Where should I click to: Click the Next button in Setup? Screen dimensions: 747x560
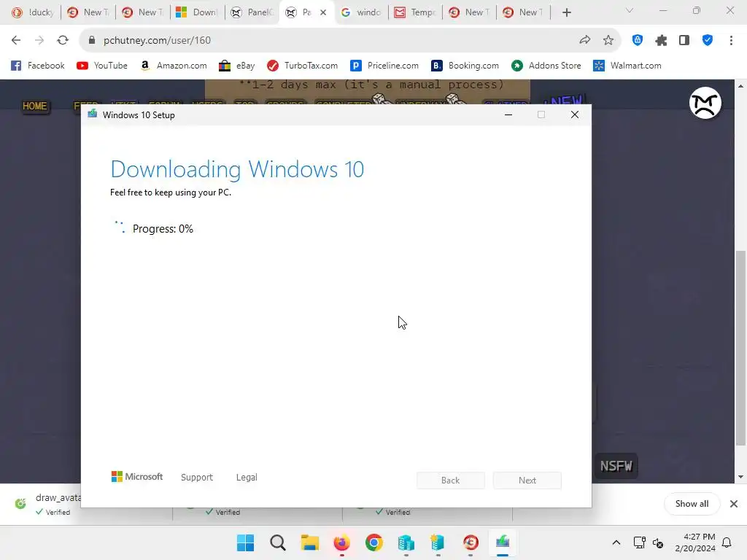click(x=527, y=481)
